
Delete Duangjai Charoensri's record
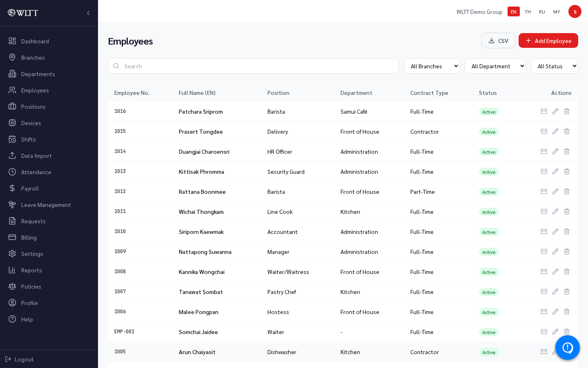567,151
